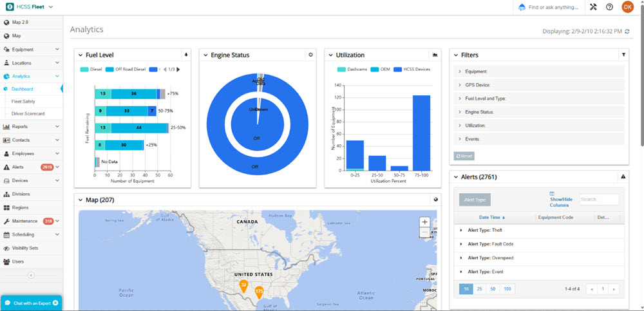Expand the Equipment filter

point(539,71)
